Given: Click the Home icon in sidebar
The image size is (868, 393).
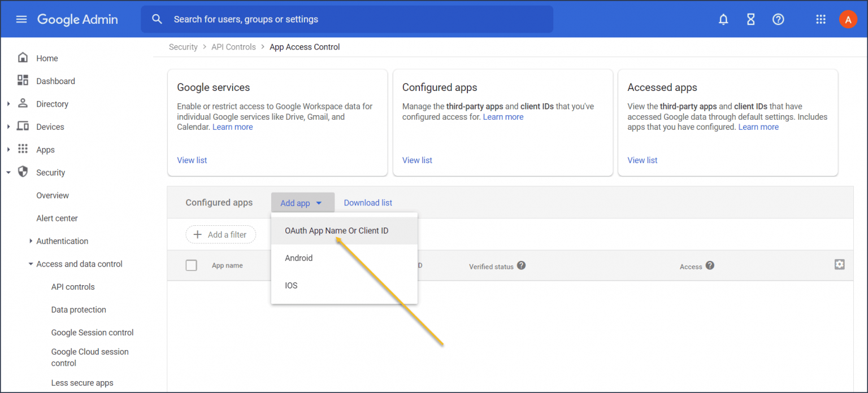Looking at the screenshot, I should [x=23, y=58].
